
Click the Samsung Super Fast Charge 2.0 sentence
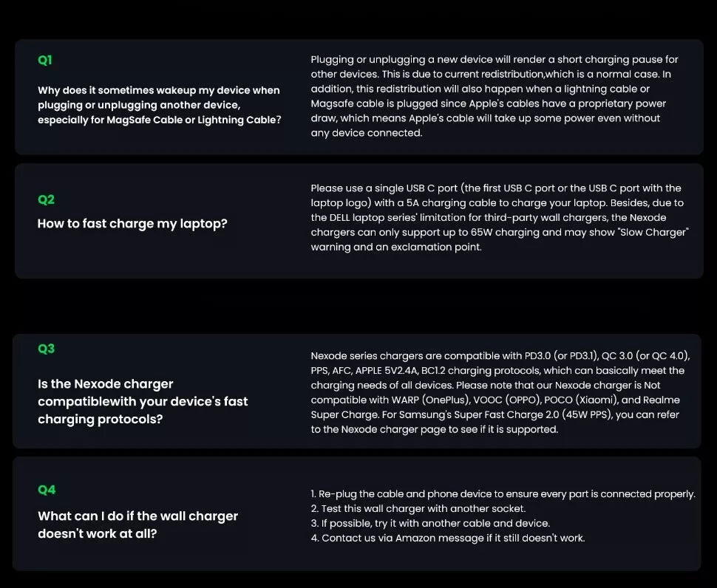[x=495, y=422]
